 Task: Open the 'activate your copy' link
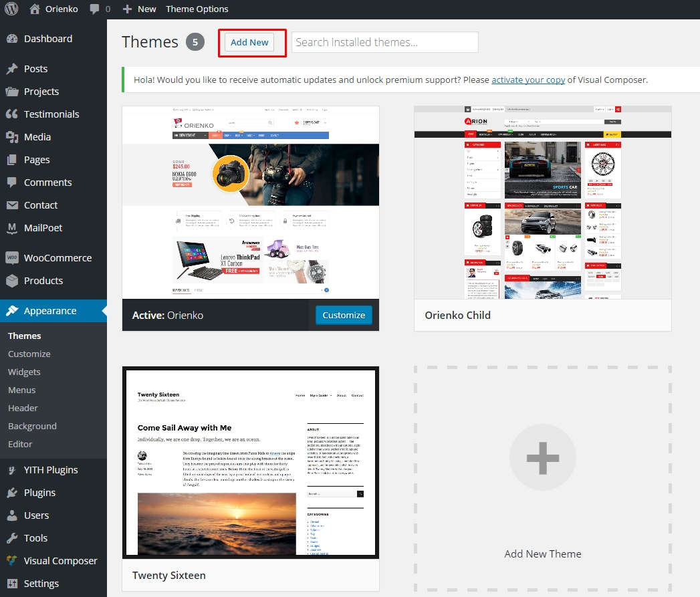pos(528,79)
